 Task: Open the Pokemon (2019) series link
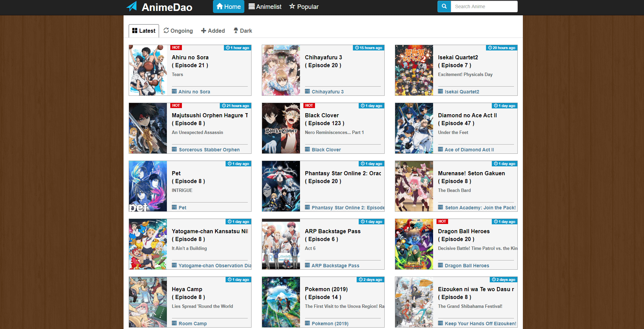click(x=330, y=323)
